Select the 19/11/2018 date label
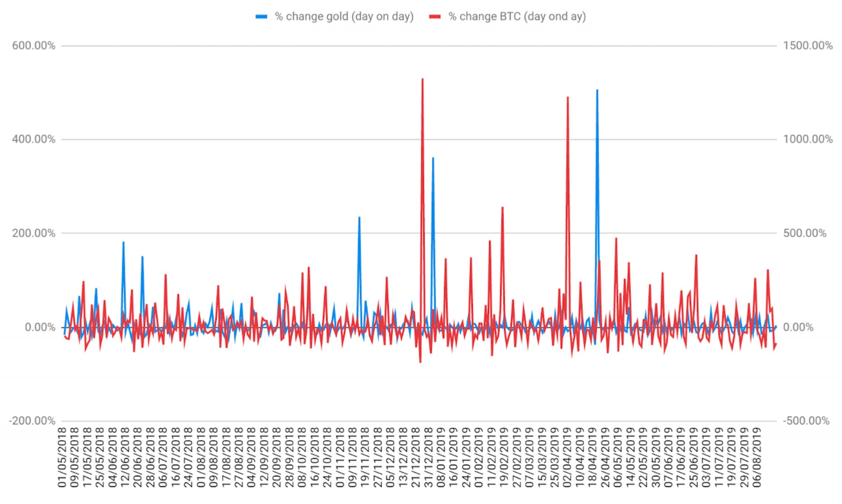Image resolution: width=842 pixels, height=504 pixels. coord(365,457)
